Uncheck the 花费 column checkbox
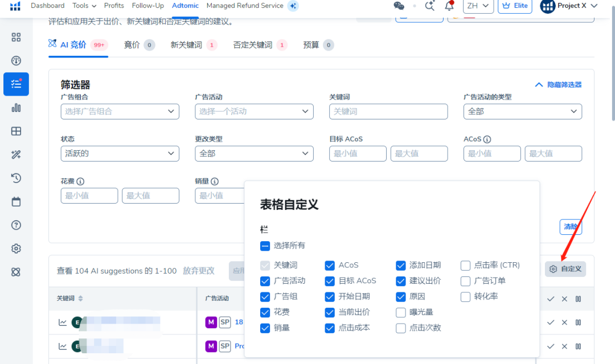 [265, 312]
